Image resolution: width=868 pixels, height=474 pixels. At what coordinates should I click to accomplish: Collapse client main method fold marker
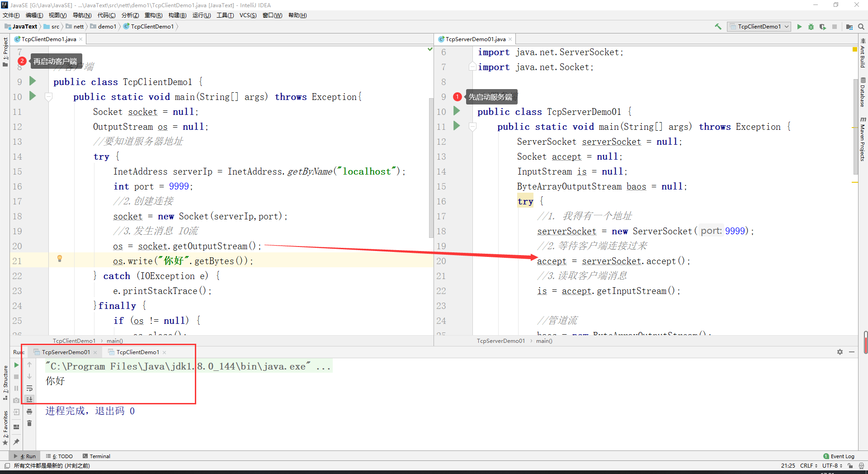coord(49,96)
